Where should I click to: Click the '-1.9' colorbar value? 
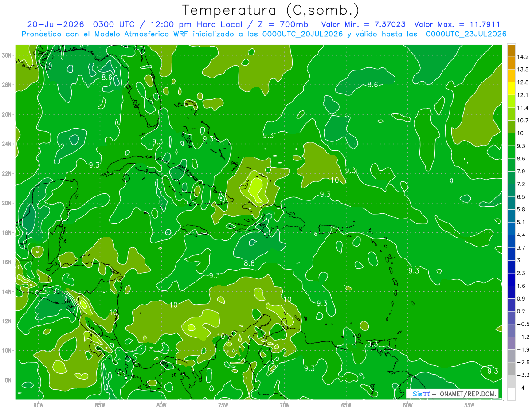523,349
